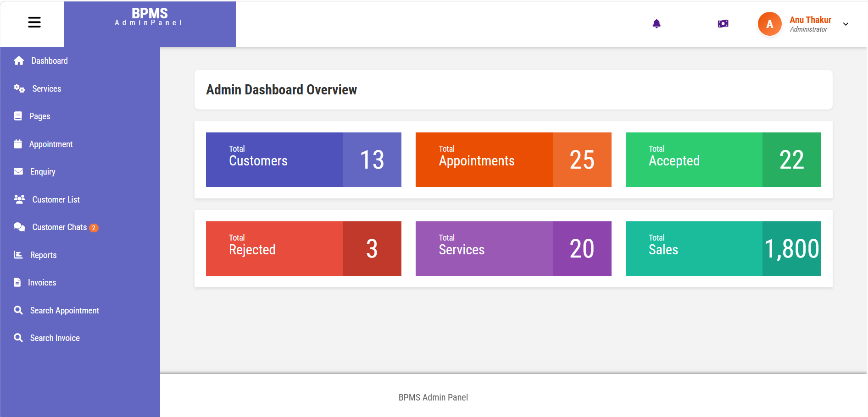Toggle the hamburger menu icon
This screenshot has width=868, height=417.
[x=34, y=22]
